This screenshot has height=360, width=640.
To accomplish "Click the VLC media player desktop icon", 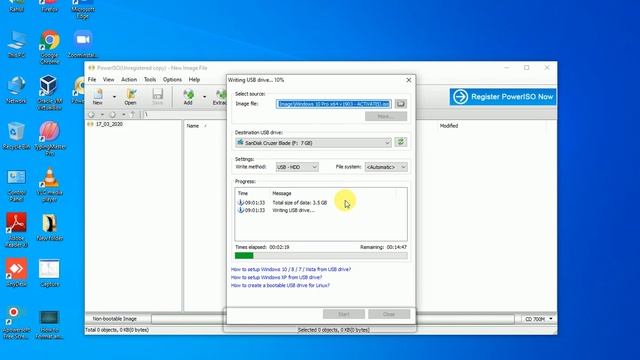I will [x=49, y=185].
